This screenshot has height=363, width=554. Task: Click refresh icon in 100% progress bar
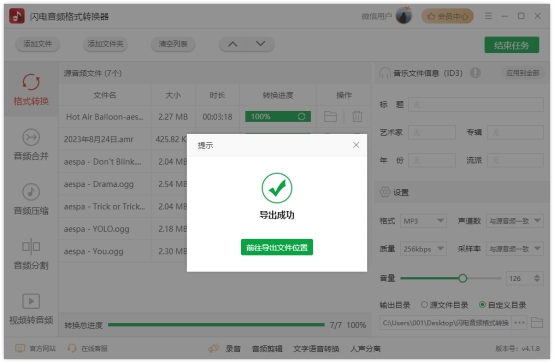coord(301,117)
